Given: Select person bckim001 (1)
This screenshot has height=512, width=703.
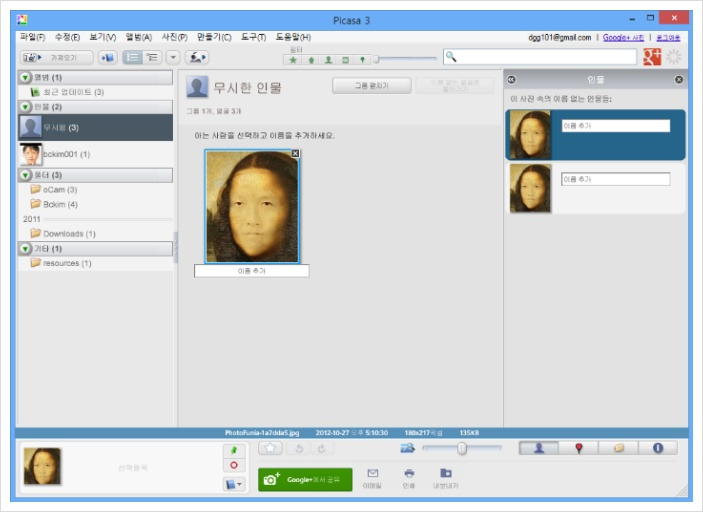Looking at the screenshot, I should pos(95,154).
